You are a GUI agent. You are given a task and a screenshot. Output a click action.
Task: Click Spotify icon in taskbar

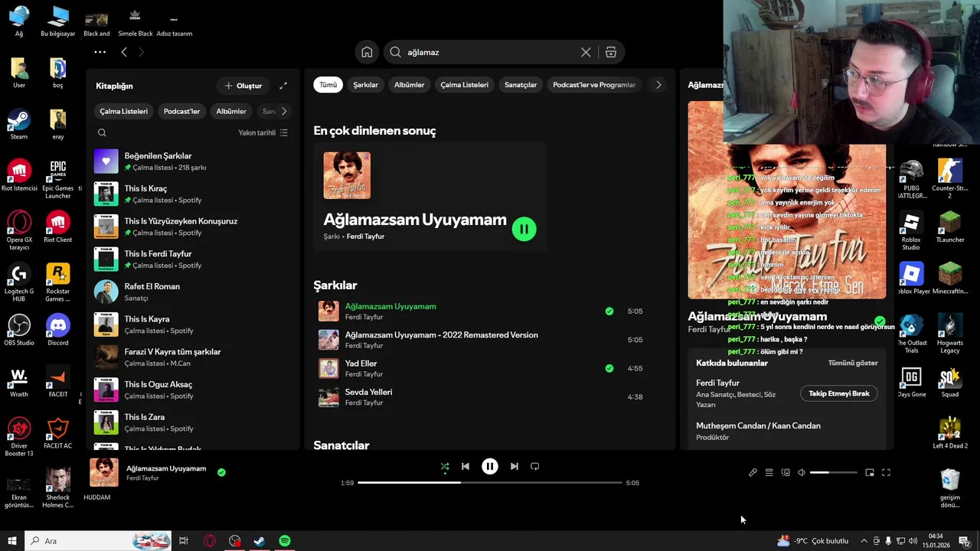pyautogui.click(x=285, y=541)
